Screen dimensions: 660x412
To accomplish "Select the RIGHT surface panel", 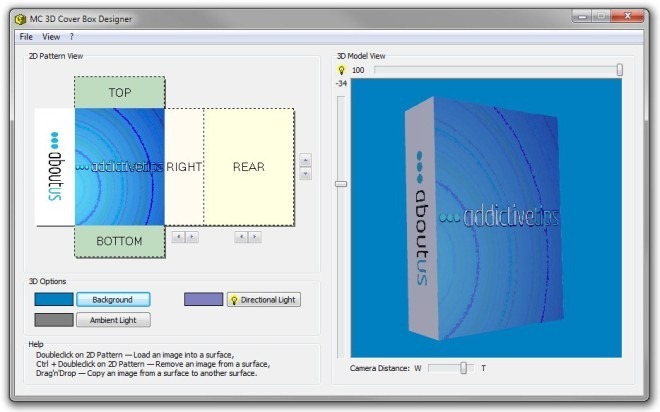I will pyautogui.click(x=184, y=167).
